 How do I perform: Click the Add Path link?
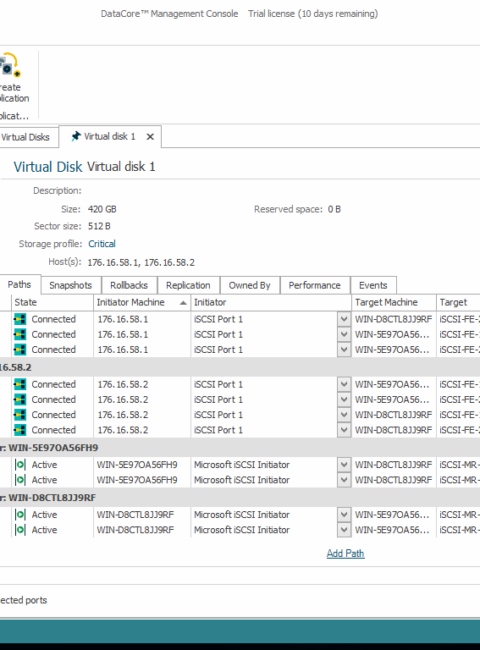[x=345, y=553]
